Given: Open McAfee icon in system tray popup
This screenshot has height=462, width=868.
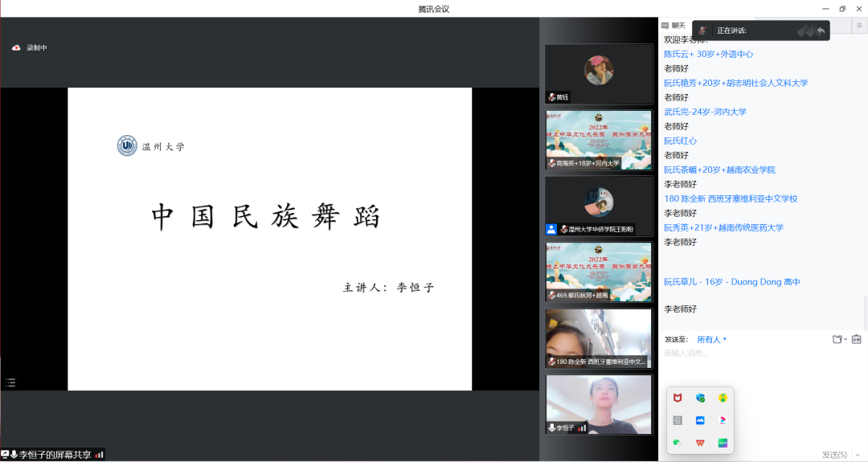Looking at the screenshot, I should [x=678, y=398].
